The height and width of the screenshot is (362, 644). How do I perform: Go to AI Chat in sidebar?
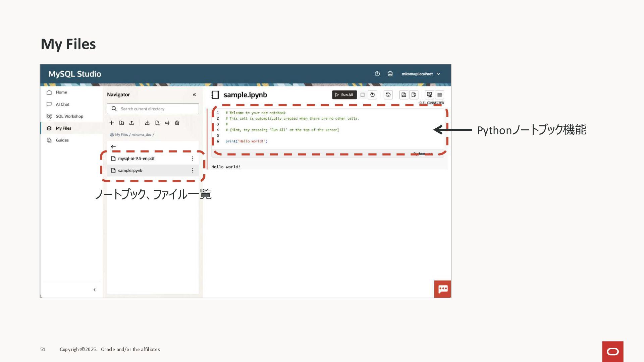62,104
